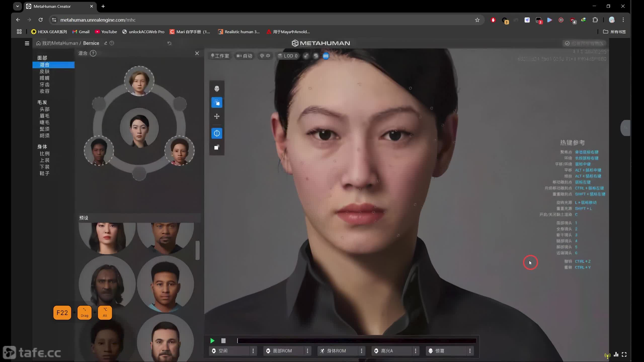Open the 睫毛 eyelashes section
The height and width of the screenshot is (362, 644).
45,122
